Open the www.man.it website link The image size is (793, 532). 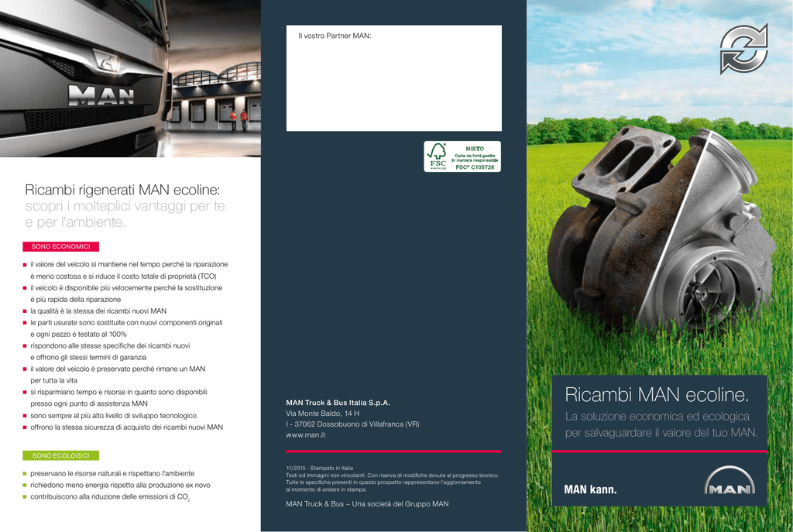[x=305, y=435]
